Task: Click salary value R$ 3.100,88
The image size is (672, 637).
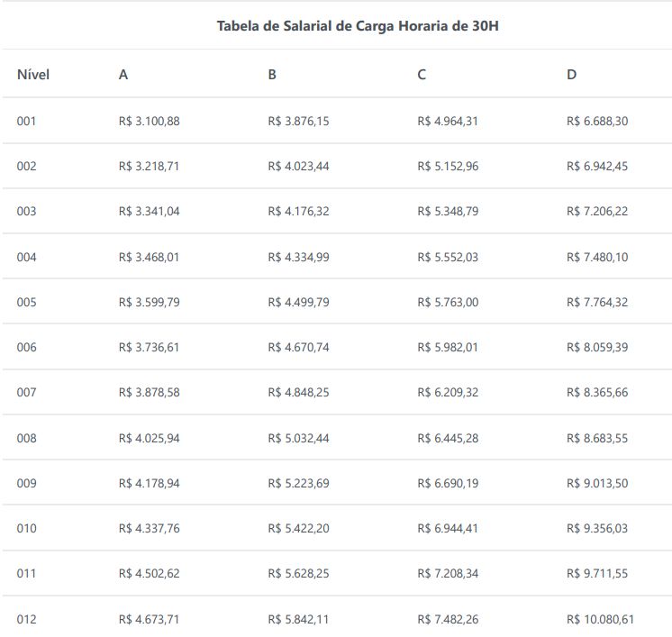Action: [x=149, y=121]
